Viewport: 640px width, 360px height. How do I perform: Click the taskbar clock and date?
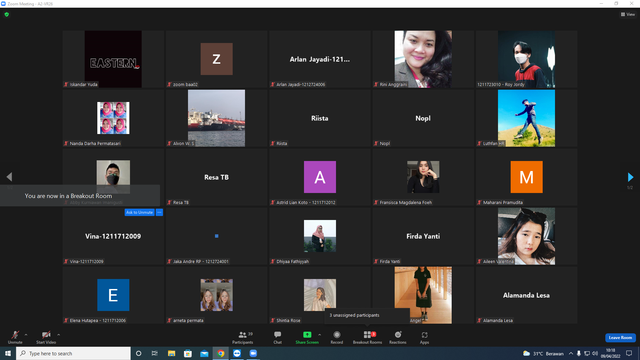(x=610, y=353)
